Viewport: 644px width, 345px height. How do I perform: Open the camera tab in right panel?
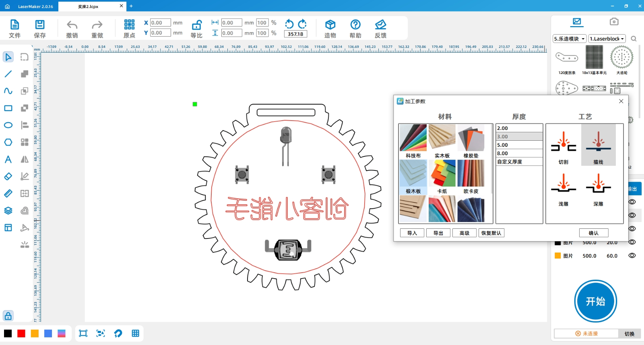[x=614, y=22]
